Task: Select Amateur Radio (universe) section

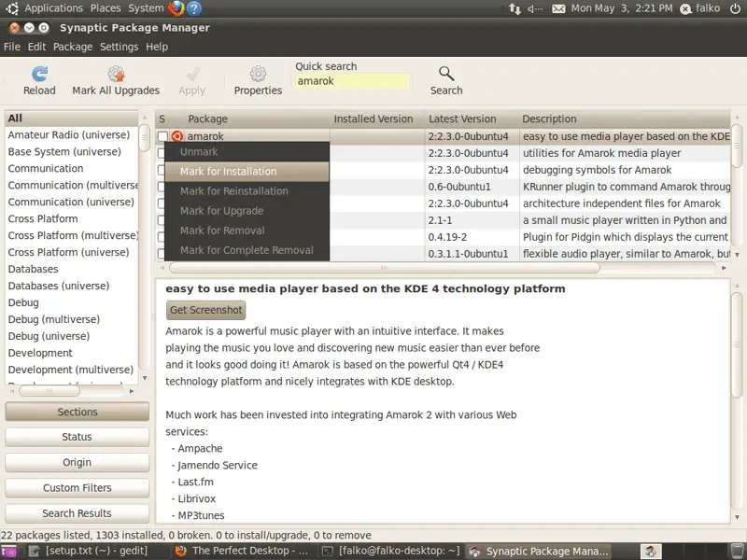Action: pyautogui.click(x=72, y=134)
